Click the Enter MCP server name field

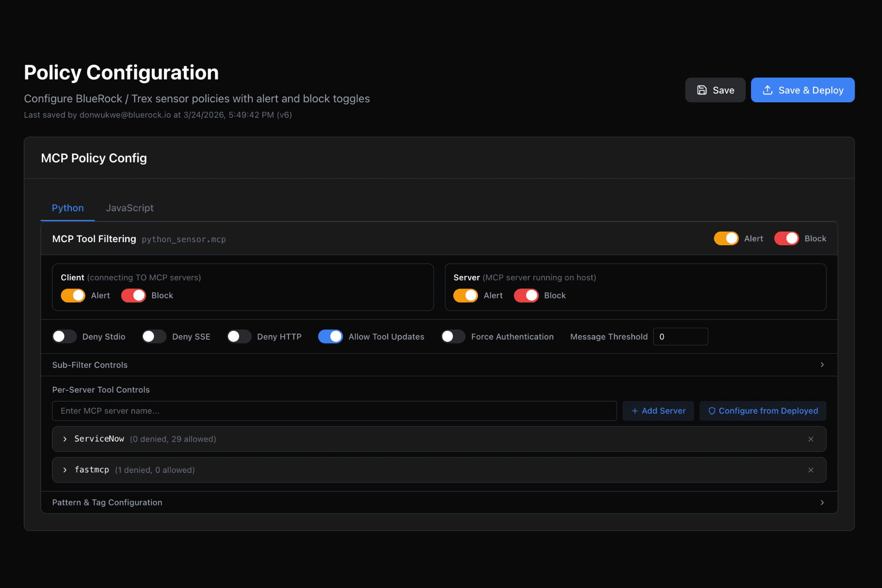[x=334, y=411]
